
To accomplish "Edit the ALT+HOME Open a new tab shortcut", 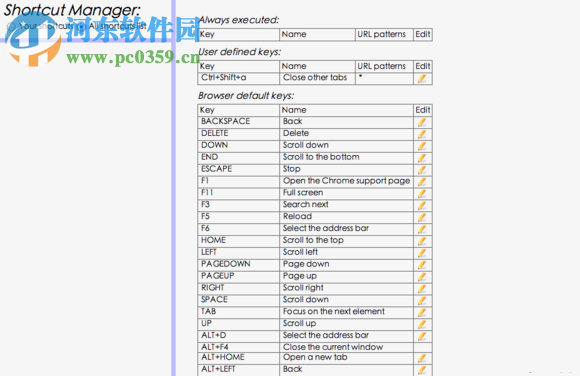I will 422,358.
